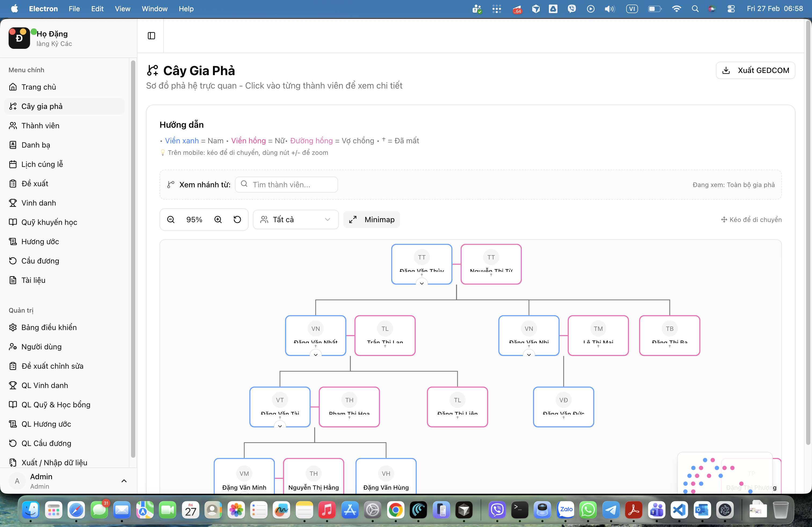Open Bảng điều khiển settings item
The width and height of the screenshot is (812, 527).
(x=49, y=327)
